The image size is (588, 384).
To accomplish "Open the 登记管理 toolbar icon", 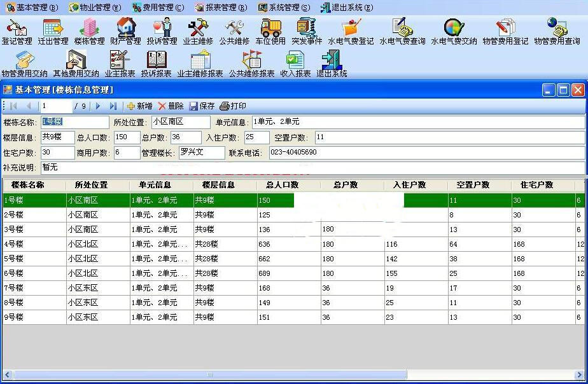I will (x=17, y=31).
